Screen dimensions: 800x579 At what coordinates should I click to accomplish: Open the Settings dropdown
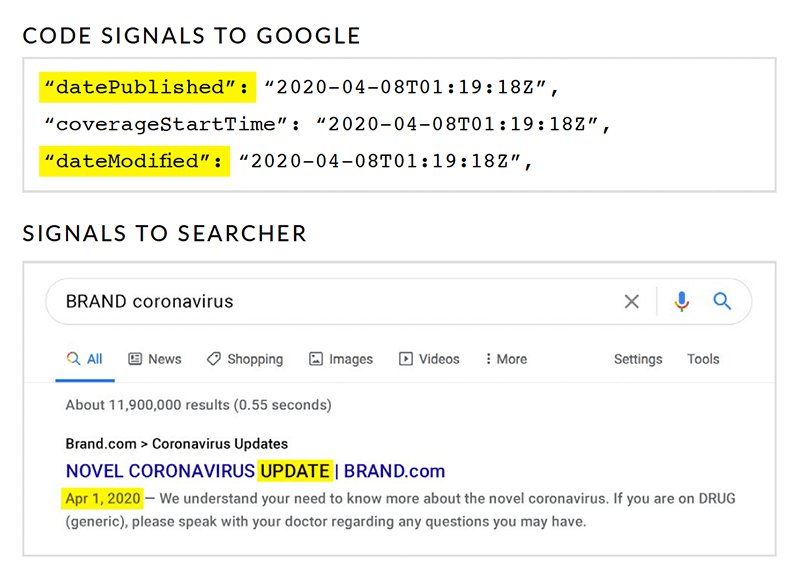click(x=638, y=359)
